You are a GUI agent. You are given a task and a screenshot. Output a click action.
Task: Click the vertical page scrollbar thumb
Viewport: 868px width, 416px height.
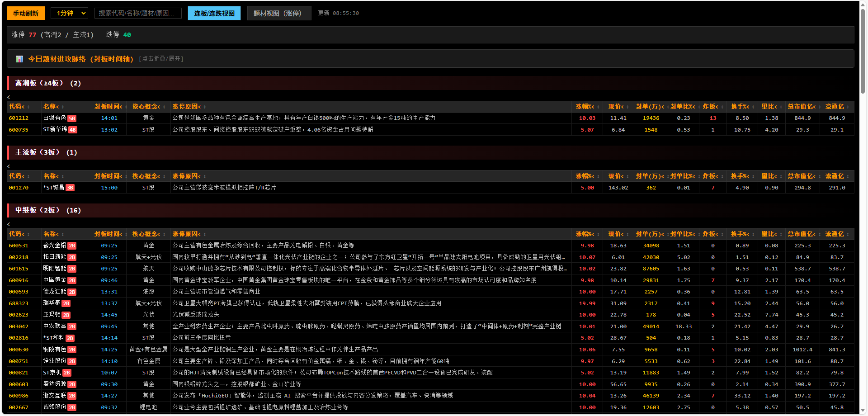pos(863,50)
